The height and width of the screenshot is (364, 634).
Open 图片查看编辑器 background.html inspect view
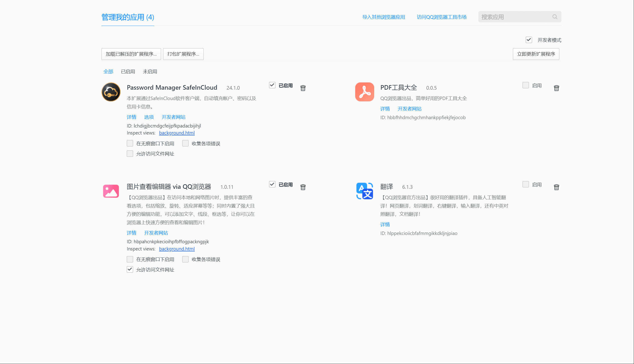click(x=177, y=249)
